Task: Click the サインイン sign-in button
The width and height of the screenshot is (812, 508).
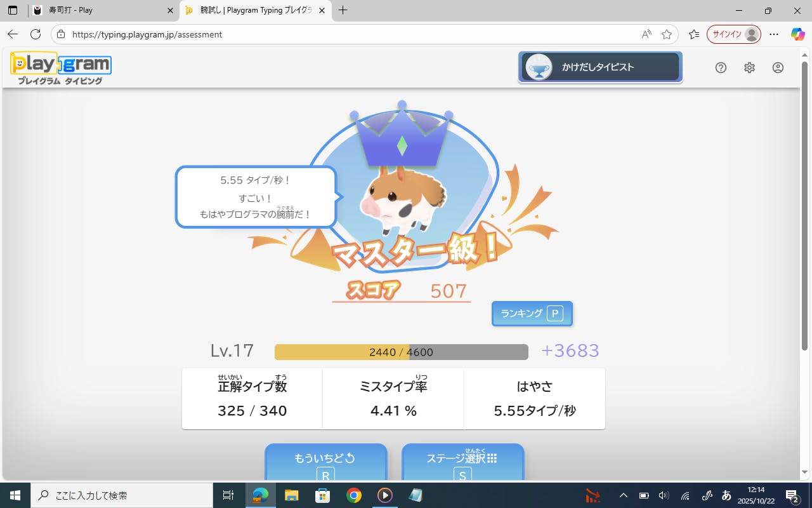Action: [x=733, y=34]
